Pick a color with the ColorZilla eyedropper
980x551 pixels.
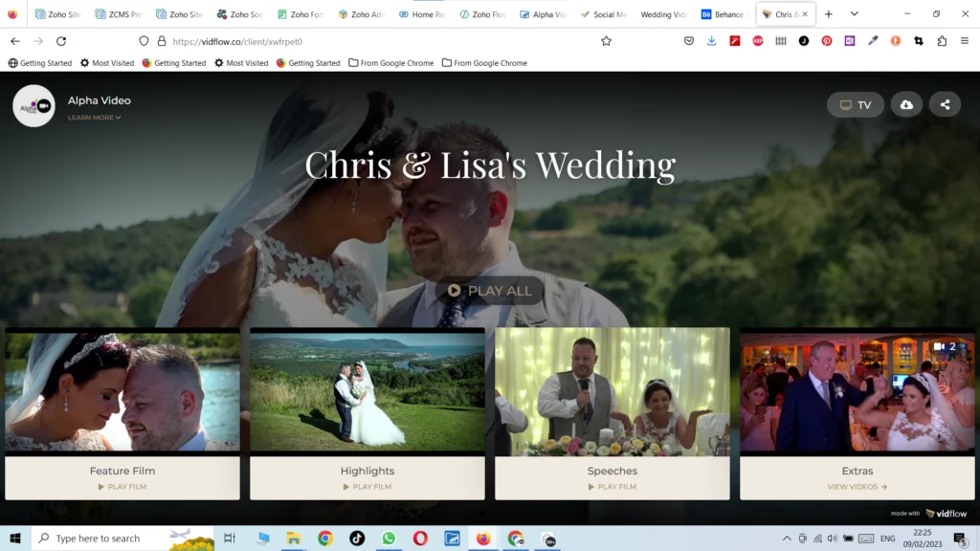pos(872,42)
